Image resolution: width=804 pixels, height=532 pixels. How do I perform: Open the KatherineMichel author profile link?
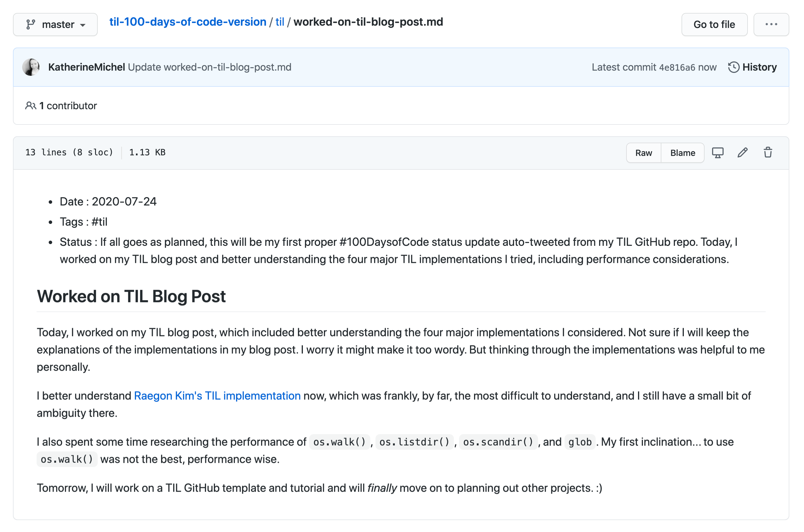point(86,67)
